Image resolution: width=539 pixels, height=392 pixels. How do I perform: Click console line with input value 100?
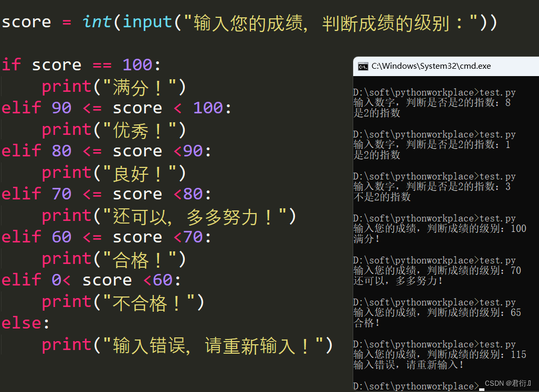pos(440,228)
